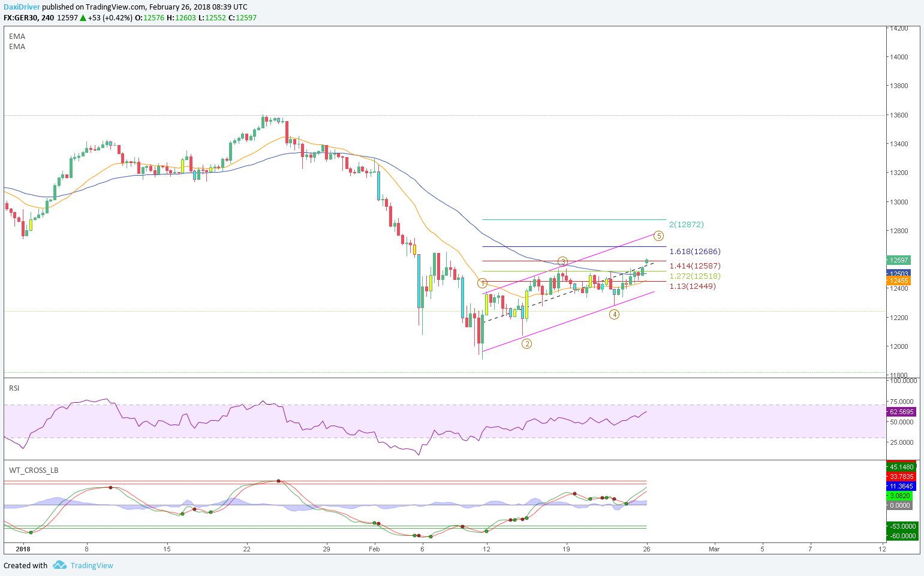This screenshot has width=924, height=576.
Task: Click the 1.13(12449) Fibonacci label
Action: (x=693, y=286)
